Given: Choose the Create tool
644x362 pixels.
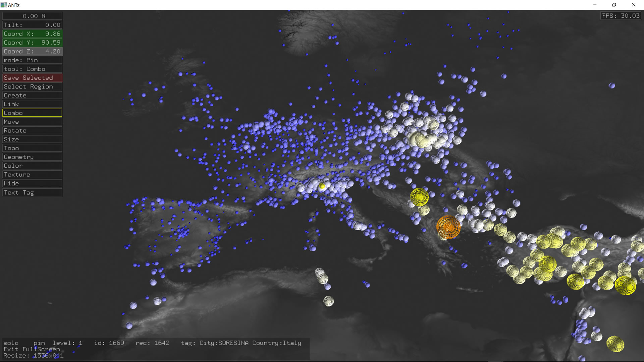Looking at the screenshot, I should click(32, 95).
